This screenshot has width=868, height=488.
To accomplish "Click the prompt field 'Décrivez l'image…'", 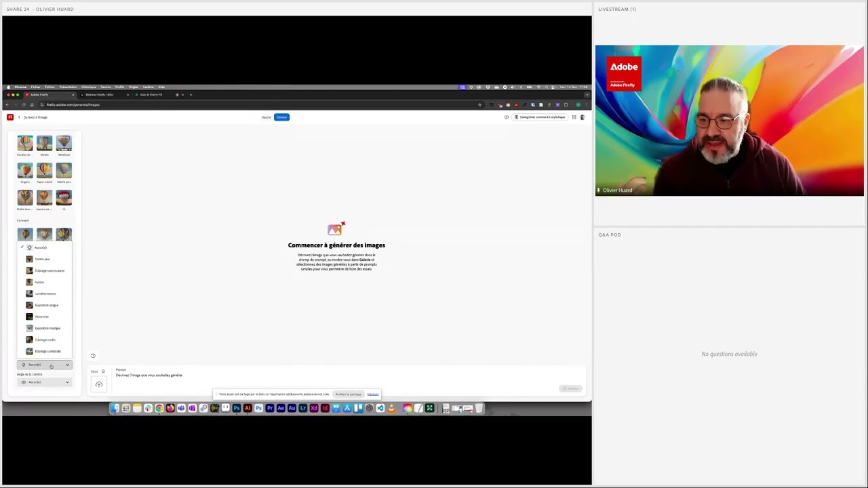I will 149,375.
